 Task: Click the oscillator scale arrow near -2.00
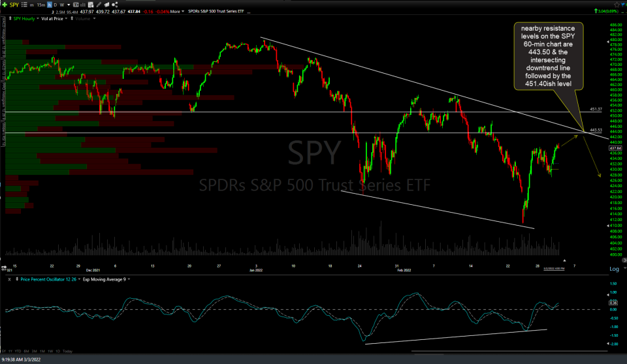(608, 344)
